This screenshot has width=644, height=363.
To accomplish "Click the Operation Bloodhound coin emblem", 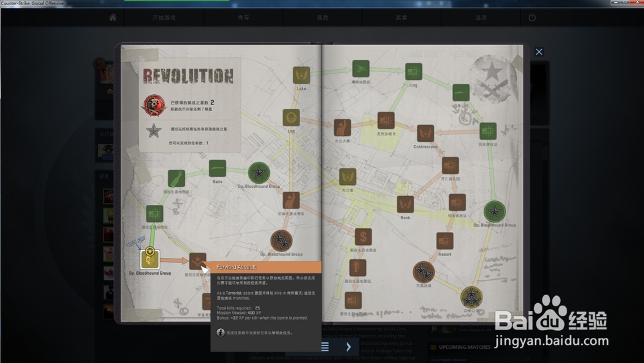I will coord(154,106).
